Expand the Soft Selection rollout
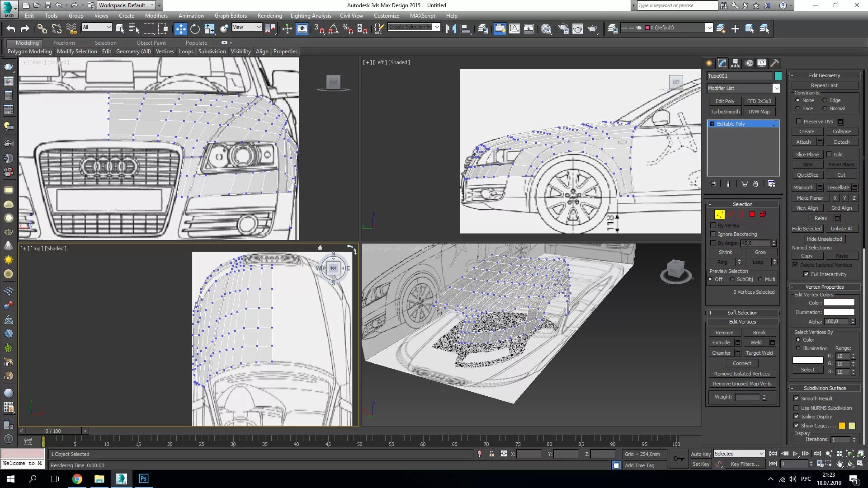868x488 pixels. (x=742, y=313)
